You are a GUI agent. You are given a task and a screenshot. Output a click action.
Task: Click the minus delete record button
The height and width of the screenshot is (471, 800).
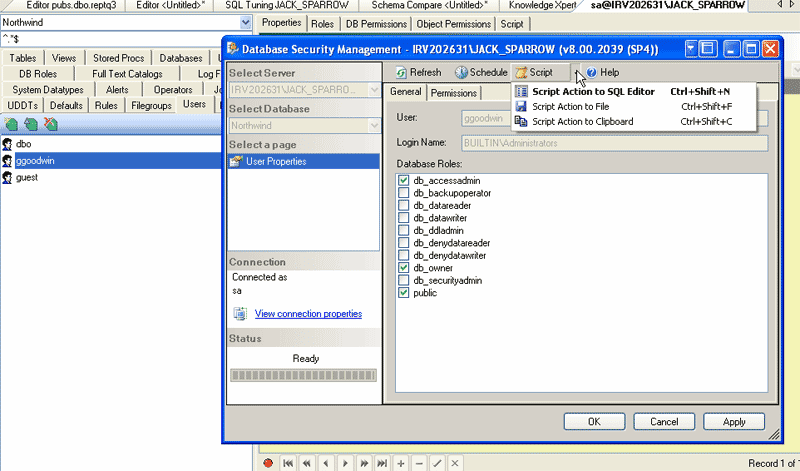419,463
